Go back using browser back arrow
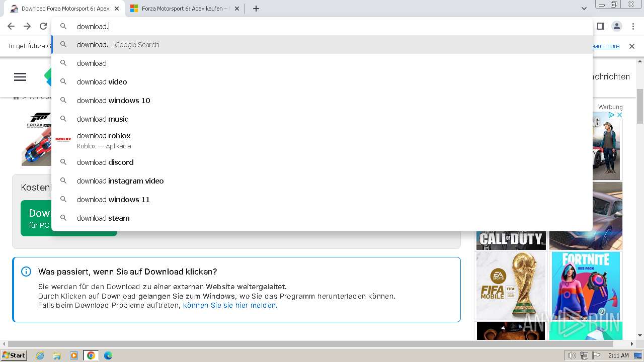Viewport: 644px width, 362px height. pyautogui.click(x=11, y=26)
